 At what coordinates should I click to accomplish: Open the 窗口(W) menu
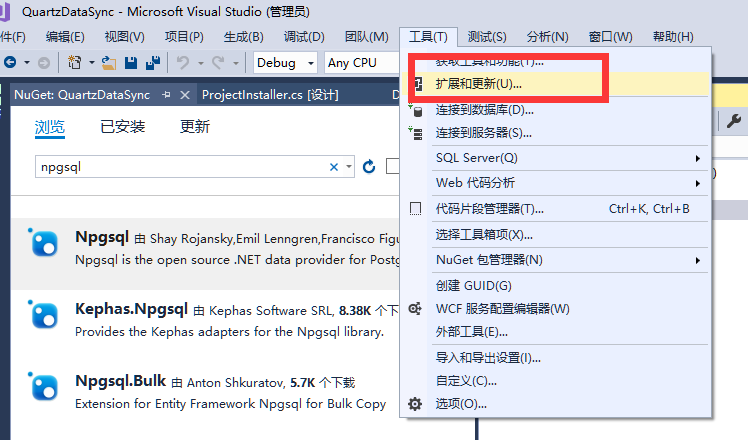point(610,37)
